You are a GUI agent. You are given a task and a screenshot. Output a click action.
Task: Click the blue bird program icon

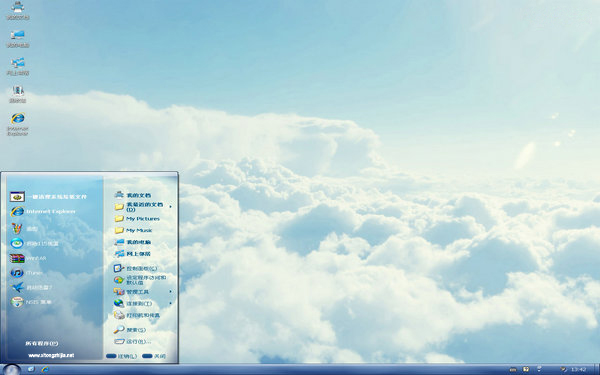click(x=17, y=287)
